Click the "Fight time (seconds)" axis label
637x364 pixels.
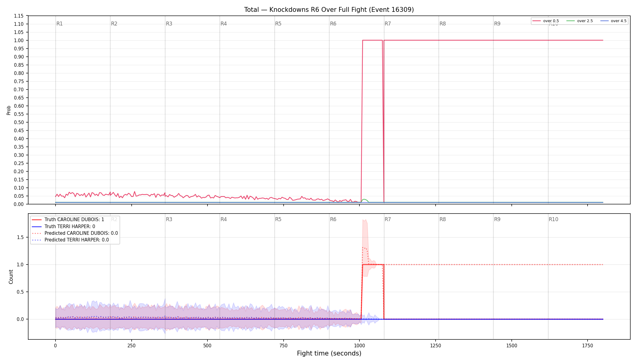coord(329,353)
